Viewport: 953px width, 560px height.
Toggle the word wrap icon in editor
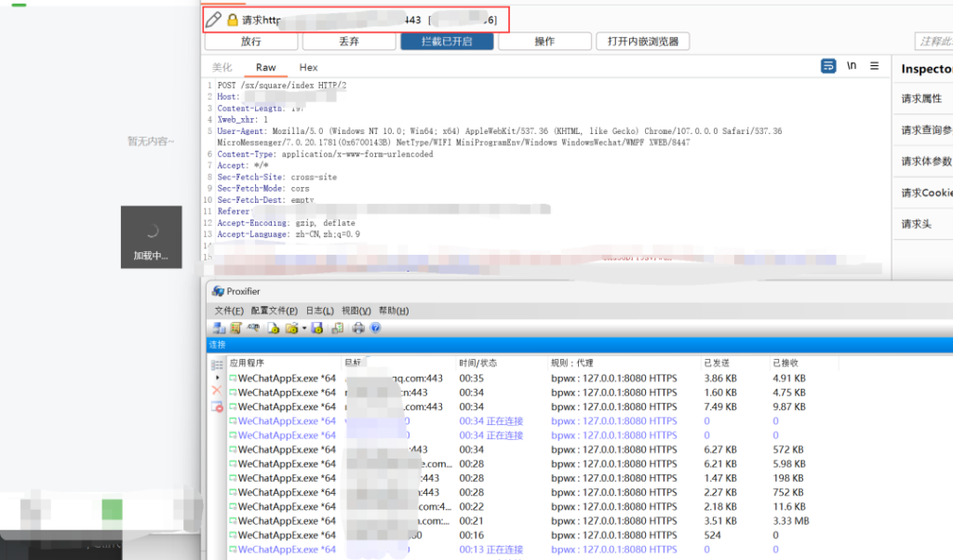[828, 66]
